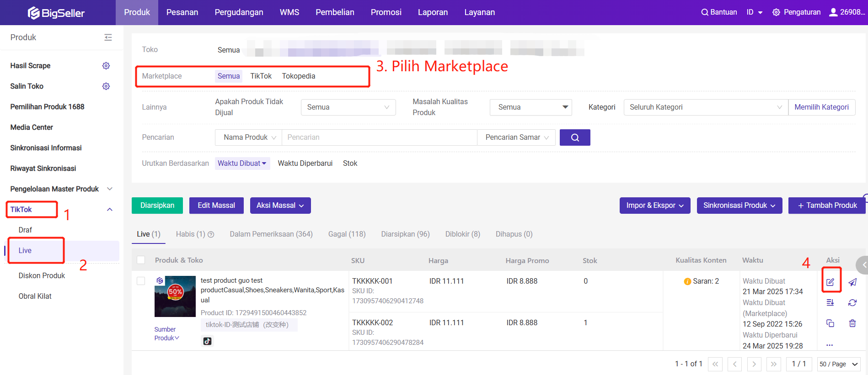Go to last page arrow
Viewport: 868px width, 375px height.
[774, 364]
